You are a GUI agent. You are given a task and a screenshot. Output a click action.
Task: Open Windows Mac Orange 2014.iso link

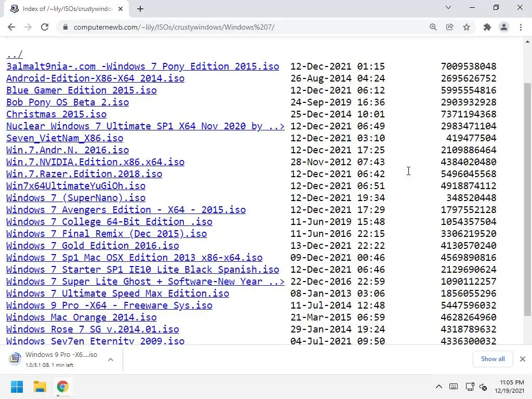point(82,317)
